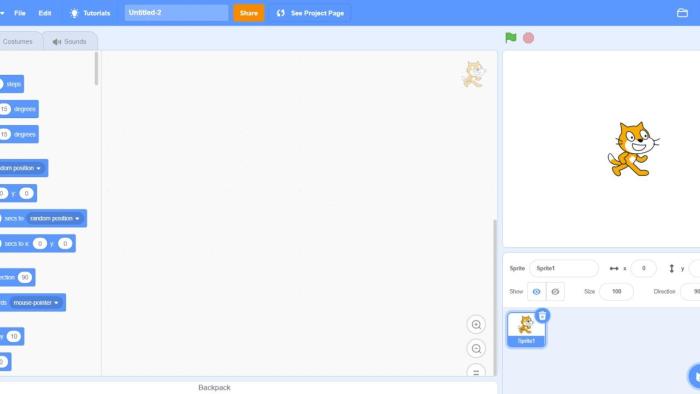This screenshot has width=700, height=394.
Task: Click the x position field
Action: pyautogui.click(x=643, y=268)
